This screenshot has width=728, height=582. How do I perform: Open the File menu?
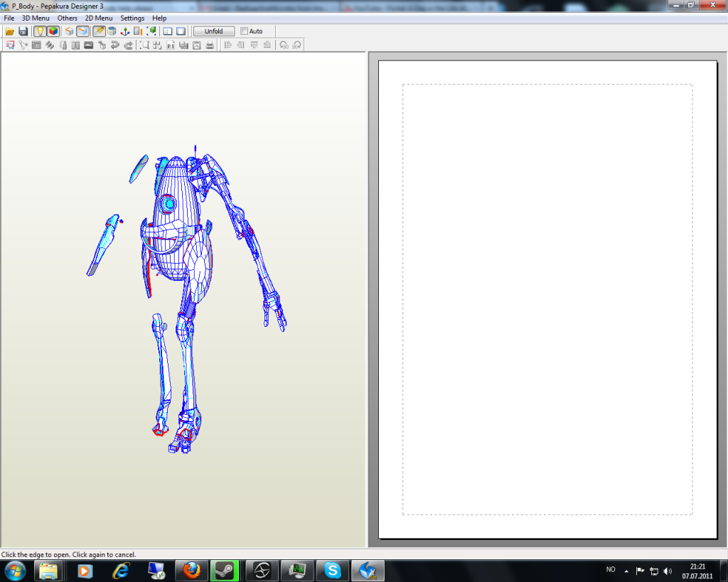tap(9, 18)
